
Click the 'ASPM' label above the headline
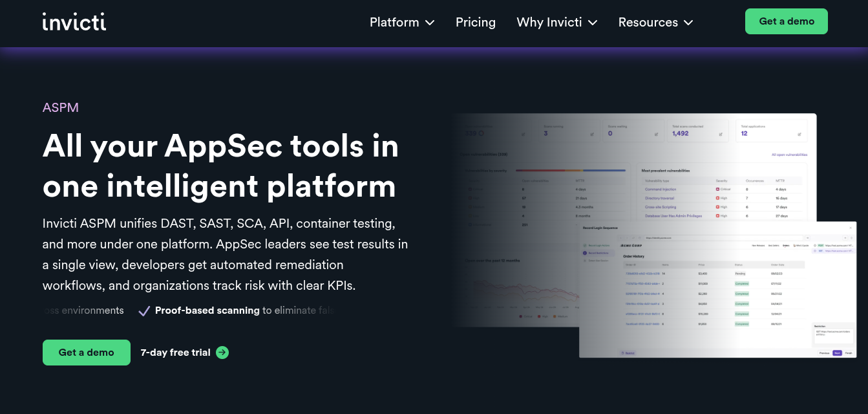pos(61,107)
